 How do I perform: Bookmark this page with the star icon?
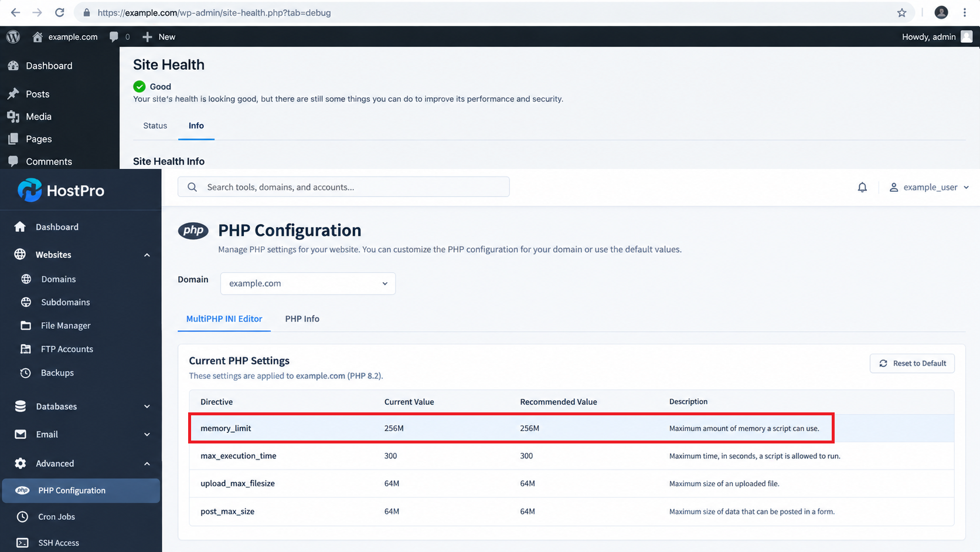point(901,12)
